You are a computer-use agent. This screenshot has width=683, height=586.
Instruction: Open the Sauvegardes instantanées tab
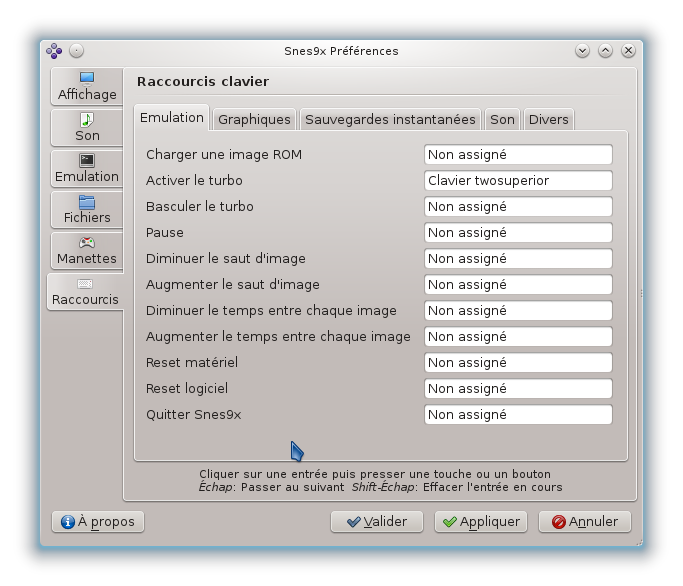point(390,119)
